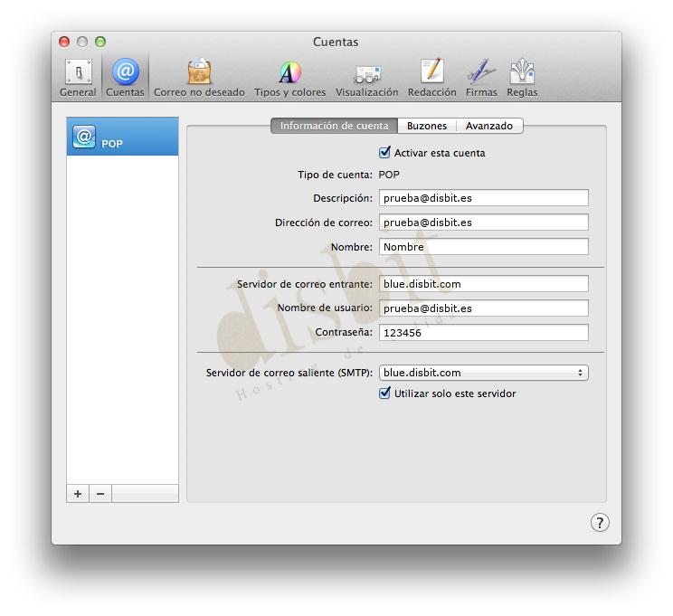Select the Información de cuenta tab
This screenshot has width=673, height=616.
coord(334,127)
